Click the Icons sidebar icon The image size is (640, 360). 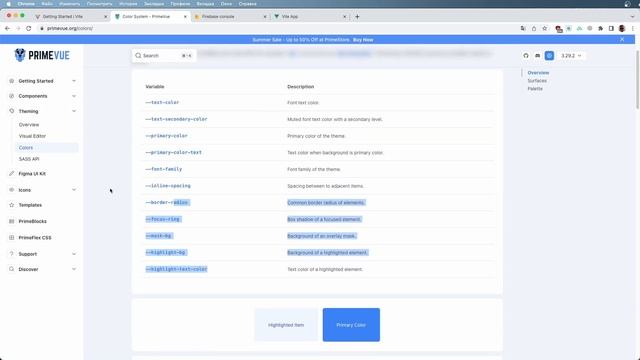click(11, 190)
